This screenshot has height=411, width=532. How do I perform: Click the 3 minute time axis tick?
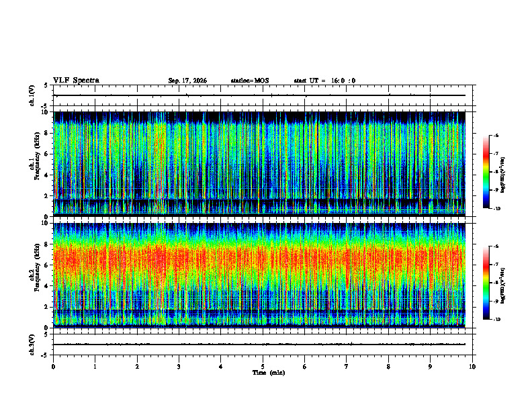tap(179, 367)
